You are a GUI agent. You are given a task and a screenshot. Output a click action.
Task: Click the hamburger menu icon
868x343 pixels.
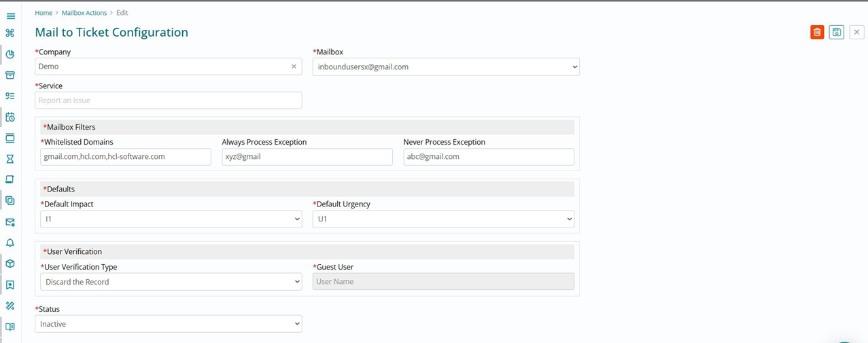point(10,16)
